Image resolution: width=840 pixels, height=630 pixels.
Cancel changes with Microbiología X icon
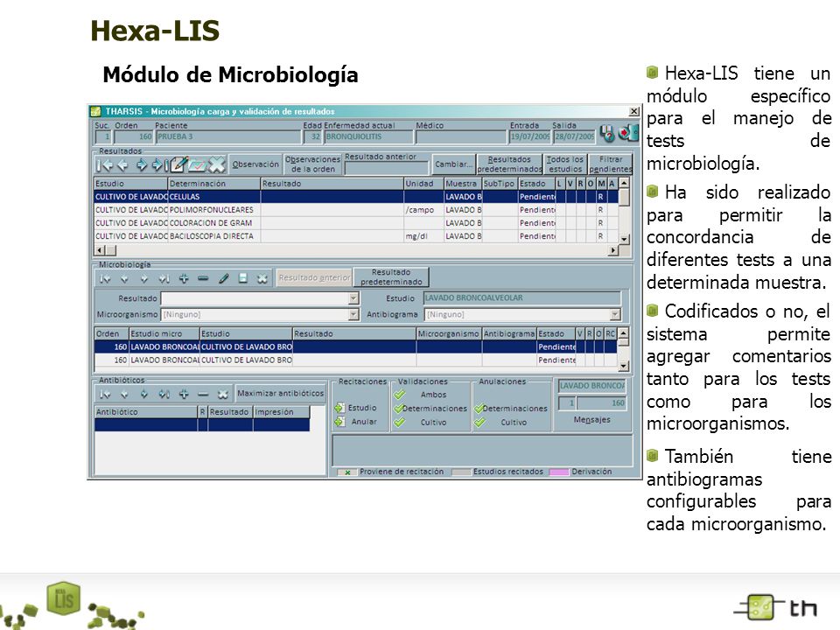[x=262, y=278]
